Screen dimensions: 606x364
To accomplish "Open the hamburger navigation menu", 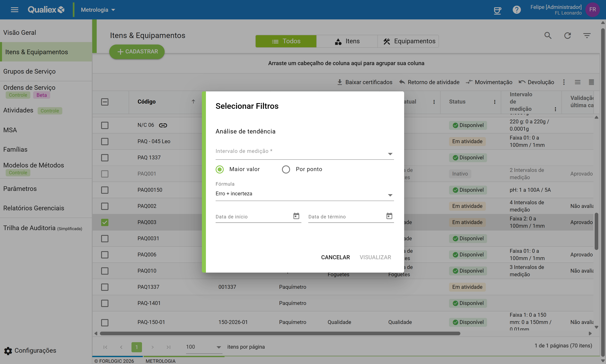I will pyautogui.click(x=15, y=10).
